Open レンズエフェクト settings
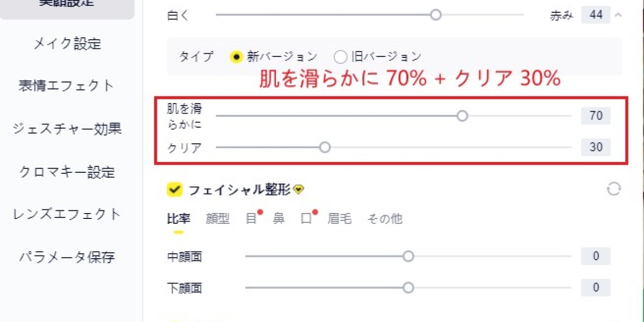 [x=67, y=214]
